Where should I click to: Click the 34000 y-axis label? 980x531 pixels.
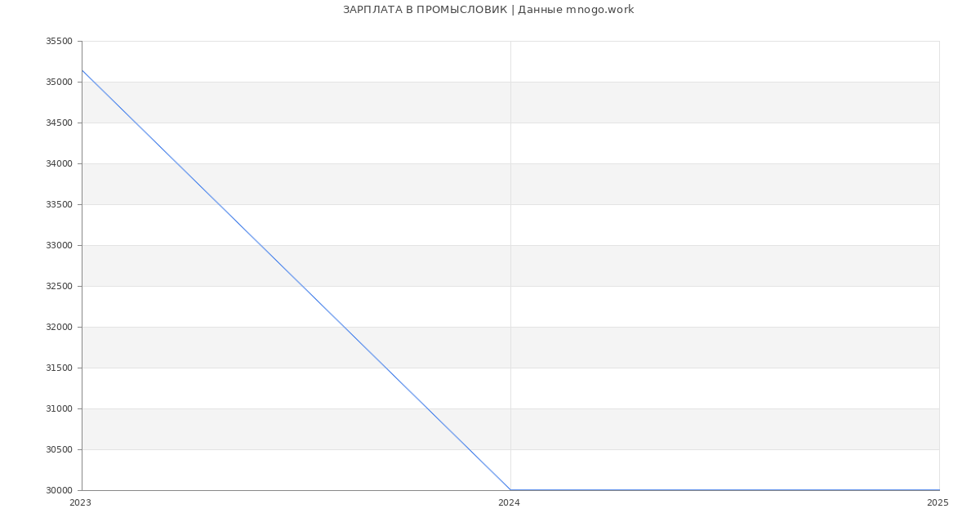pos(59,164)
